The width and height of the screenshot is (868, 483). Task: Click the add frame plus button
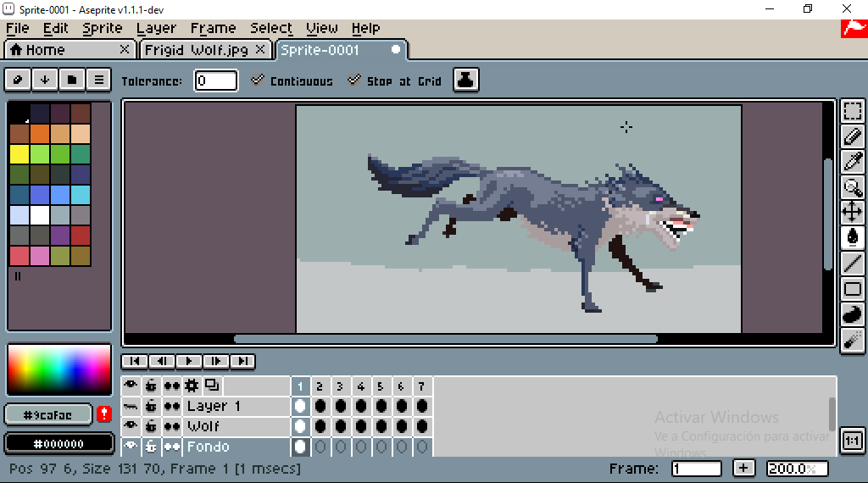(743, 468)
